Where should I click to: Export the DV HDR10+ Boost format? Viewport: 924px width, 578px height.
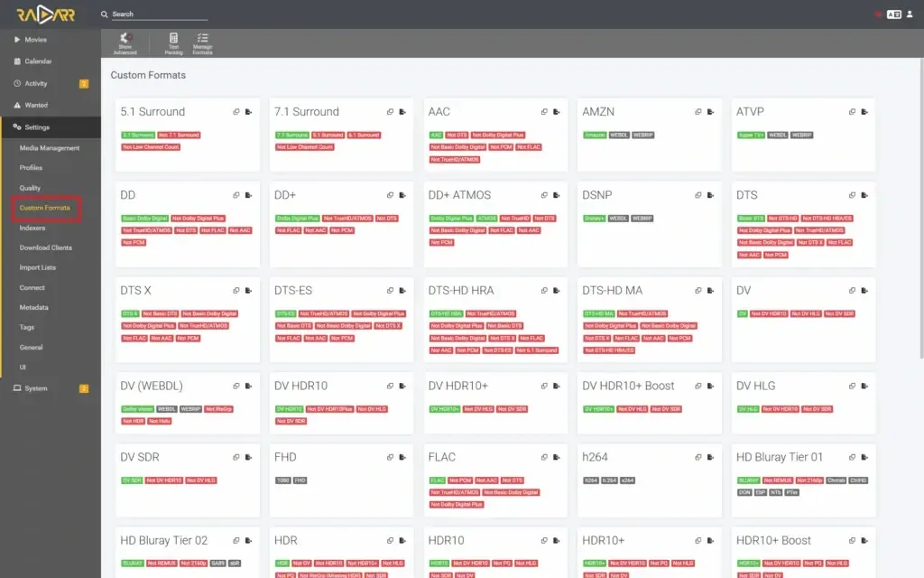711,387
